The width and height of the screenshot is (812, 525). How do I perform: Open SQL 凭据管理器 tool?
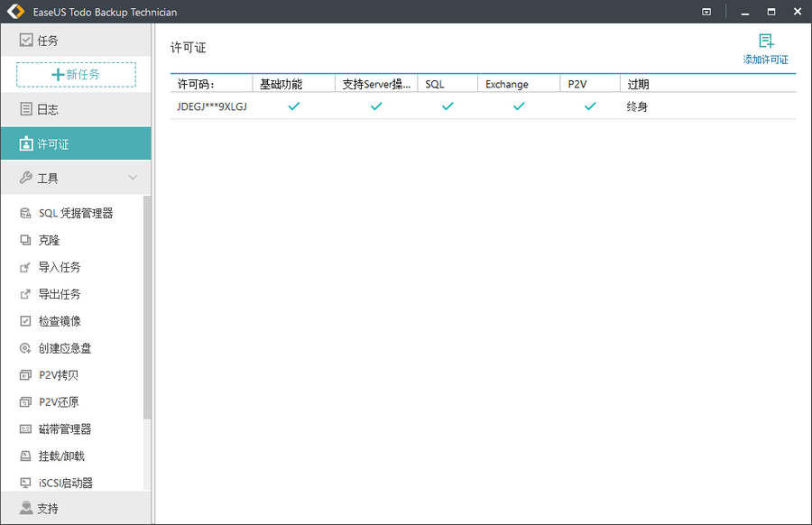[x=76, y=213]
